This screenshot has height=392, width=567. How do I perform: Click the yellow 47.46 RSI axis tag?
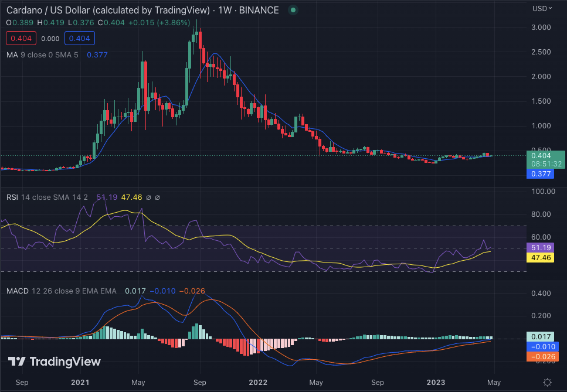click(541, 258)
